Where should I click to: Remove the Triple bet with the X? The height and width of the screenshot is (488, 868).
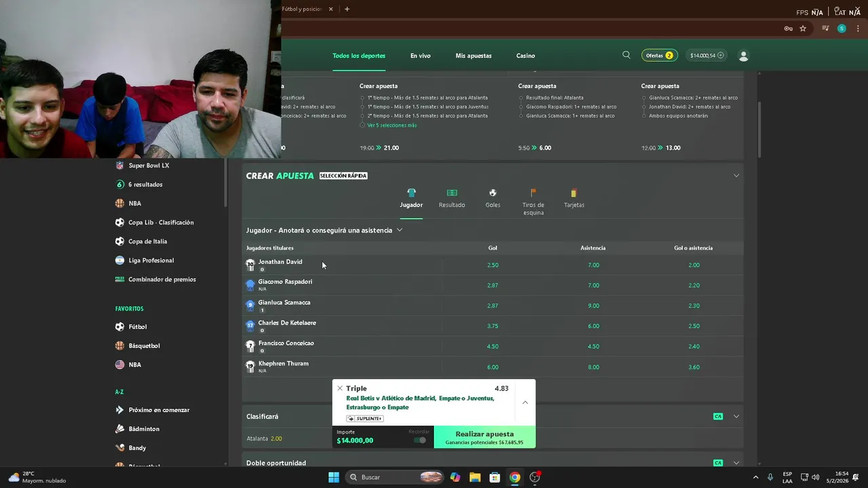point(340,388)
